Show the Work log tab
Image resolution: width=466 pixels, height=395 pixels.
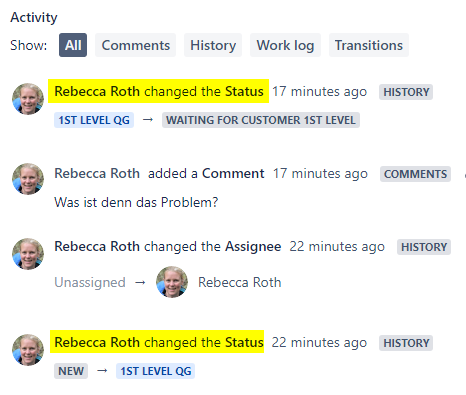click(285, 45)
